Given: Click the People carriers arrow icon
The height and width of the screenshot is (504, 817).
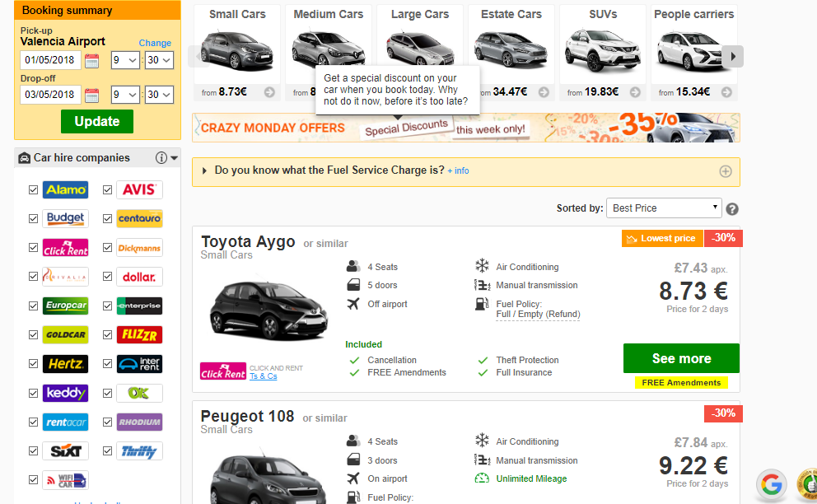Looking at the screenshot, I should [726, 92].
